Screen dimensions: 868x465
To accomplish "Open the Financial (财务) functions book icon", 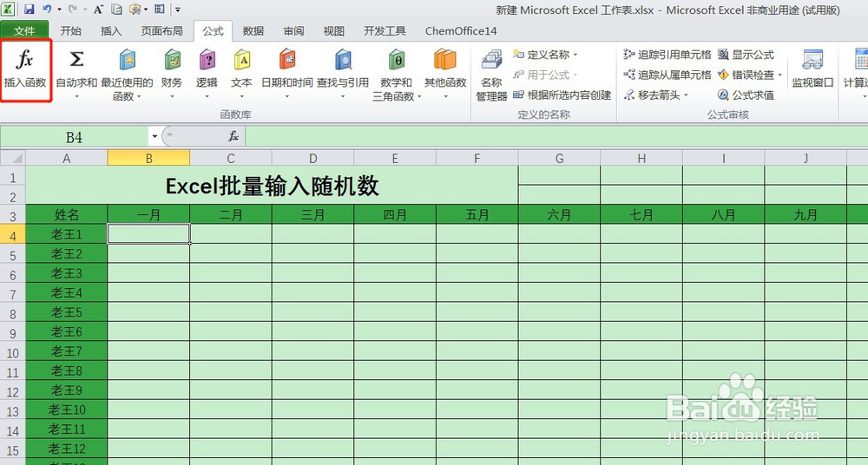I will [x=172, y=59].
